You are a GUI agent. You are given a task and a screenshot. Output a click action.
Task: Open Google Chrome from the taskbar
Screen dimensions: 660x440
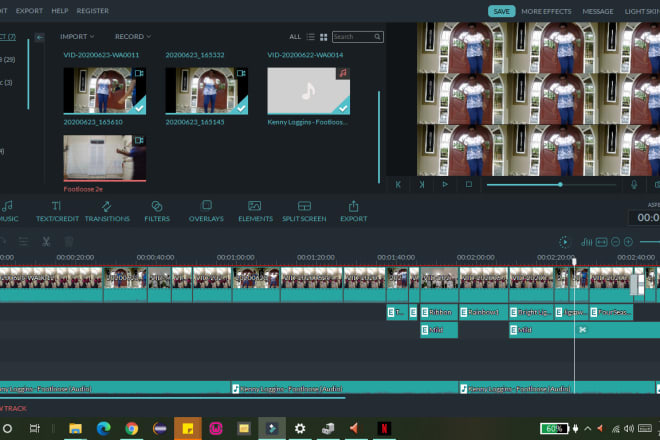pyautogui.click(x=132, y=429)
